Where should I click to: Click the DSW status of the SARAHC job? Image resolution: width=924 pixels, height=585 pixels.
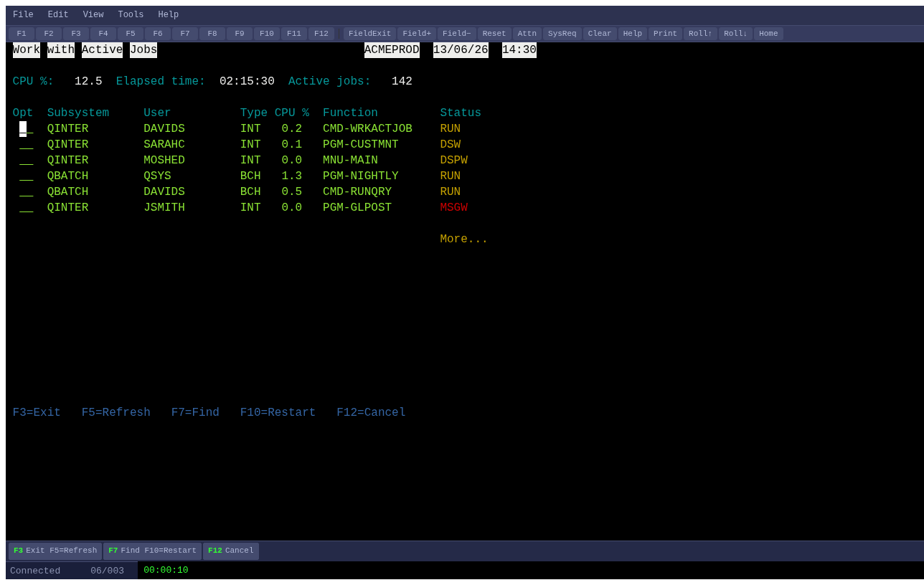tap(451, 145)
